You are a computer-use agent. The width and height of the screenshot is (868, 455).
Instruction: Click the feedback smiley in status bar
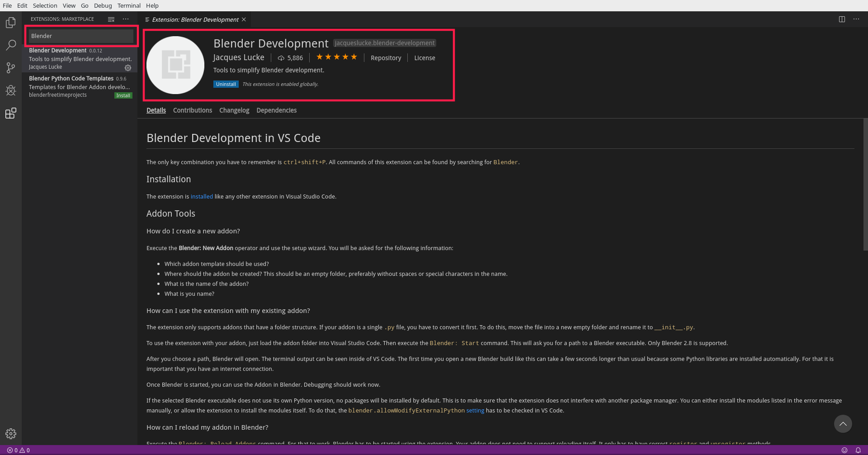coord(844,450)
